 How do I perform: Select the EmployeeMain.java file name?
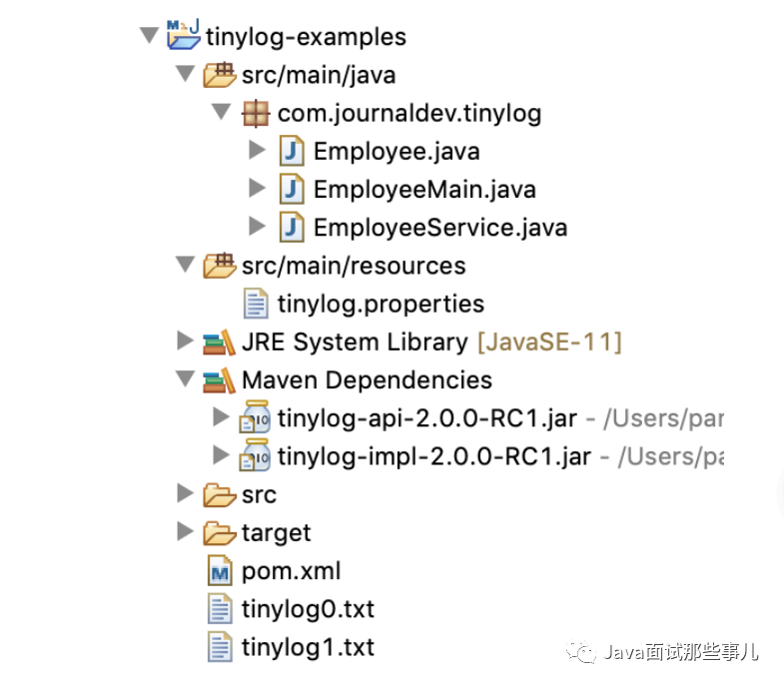pyautogui.click(x=424, y=190)
